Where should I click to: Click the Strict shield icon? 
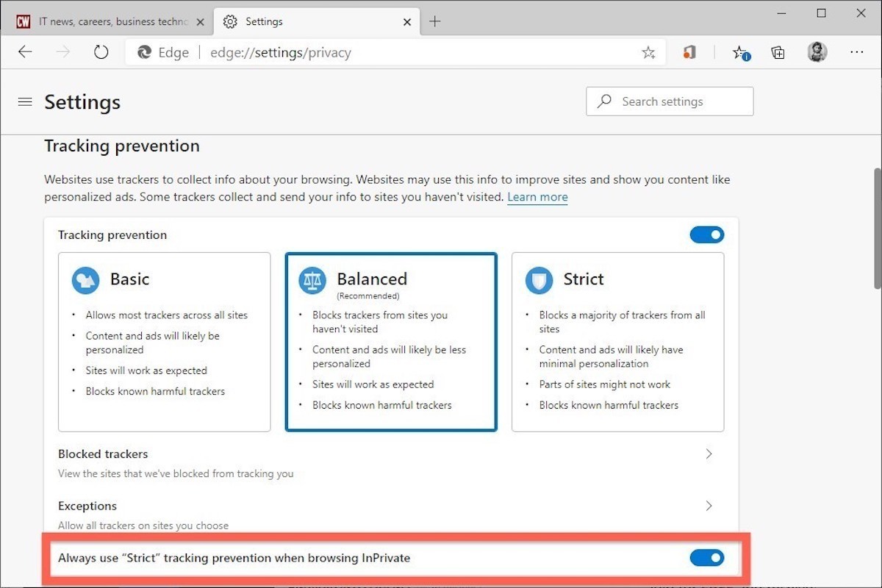pos(539,280)
